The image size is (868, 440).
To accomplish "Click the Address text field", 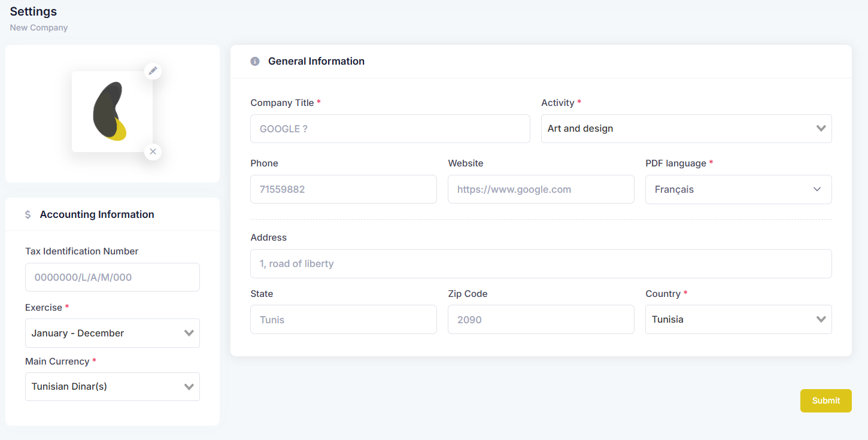I will pyautogui.click(x=541, y=263).
